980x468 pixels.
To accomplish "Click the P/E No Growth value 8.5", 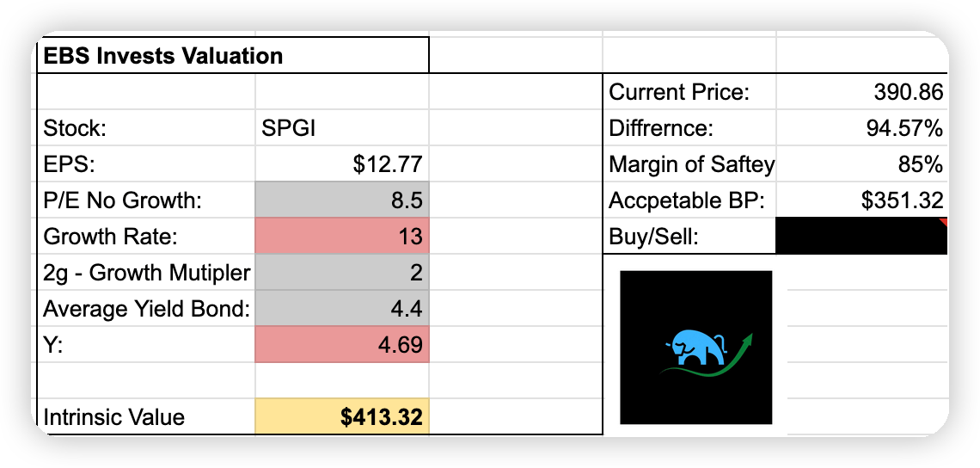I will [341, 200].
